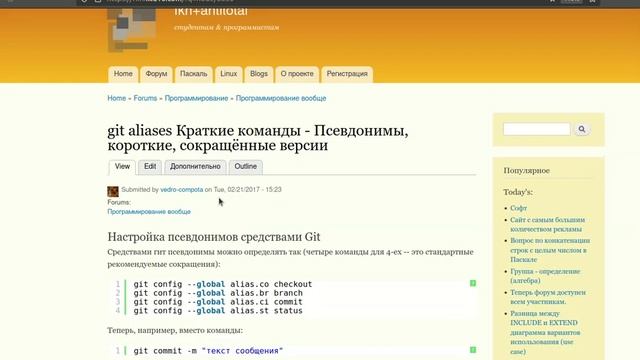Open the Паскаль navigation tab
Viewport: 640px width, 360px height.
(x=193, y=74)
